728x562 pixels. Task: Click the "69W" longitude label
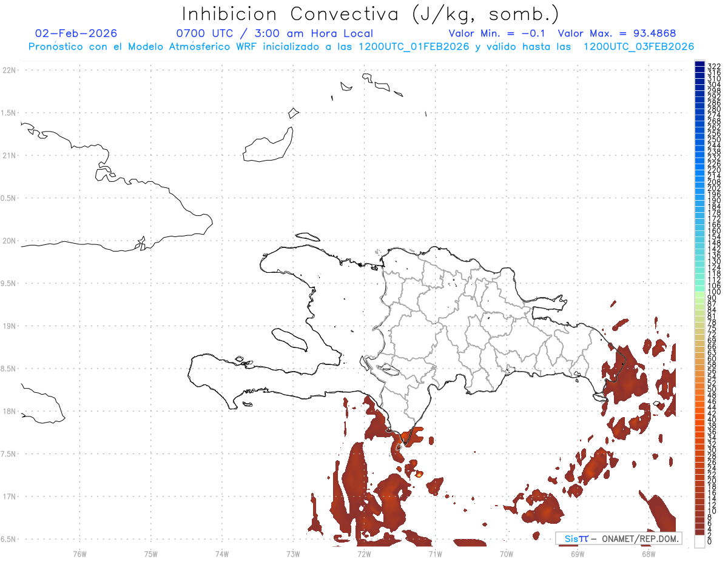coord(578,553)
